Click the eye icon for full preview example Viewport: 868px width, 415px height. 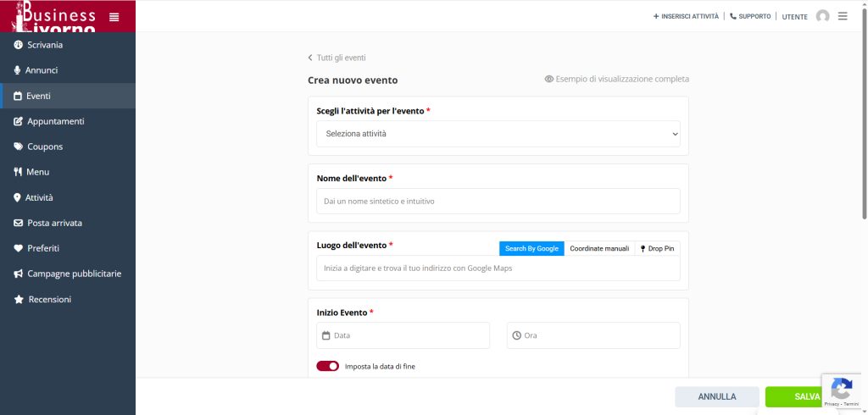[x=549, y=79]
